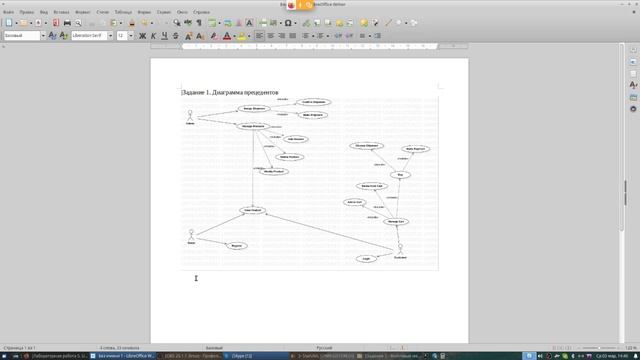The image size is (640, 360).
Task: Open the Вставка menu
Action: pyautogui.click(x=61, y=12)
